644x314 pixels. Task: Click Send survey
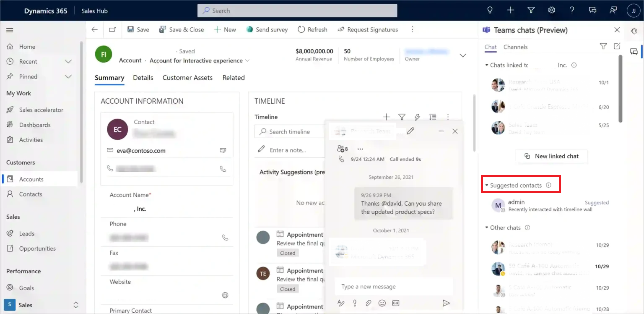tap(267, 29)
